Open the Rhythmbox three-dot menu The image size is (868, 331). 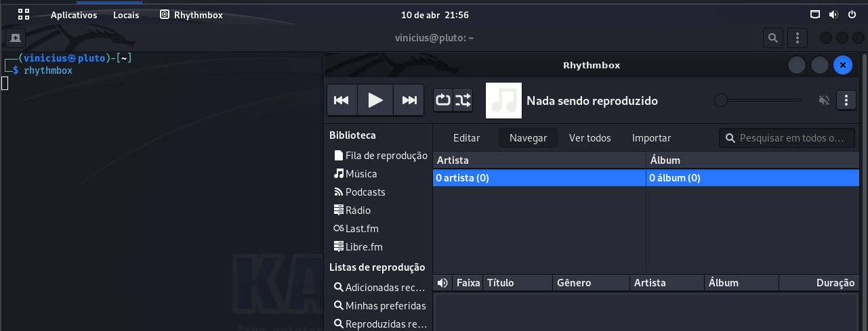point(846,101)
